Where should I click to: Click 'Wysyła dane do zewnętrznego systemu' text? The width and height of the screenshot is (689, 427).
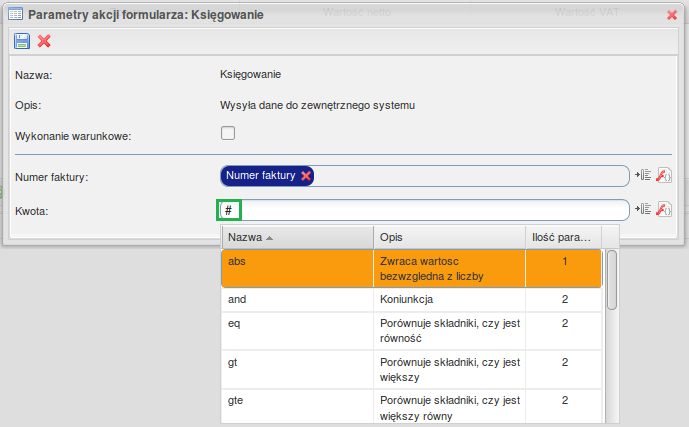tap(317, 105)
